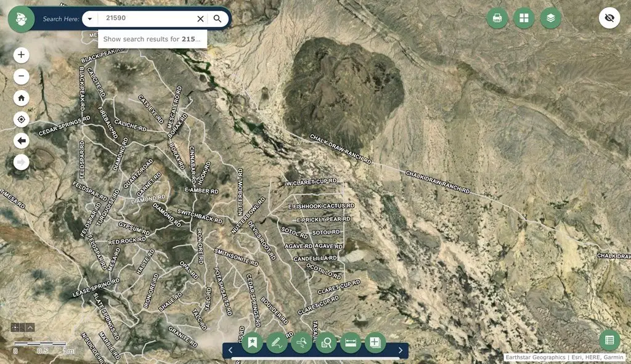
Task: Open the bookmarks tool
Action: [x=252, y=342]
